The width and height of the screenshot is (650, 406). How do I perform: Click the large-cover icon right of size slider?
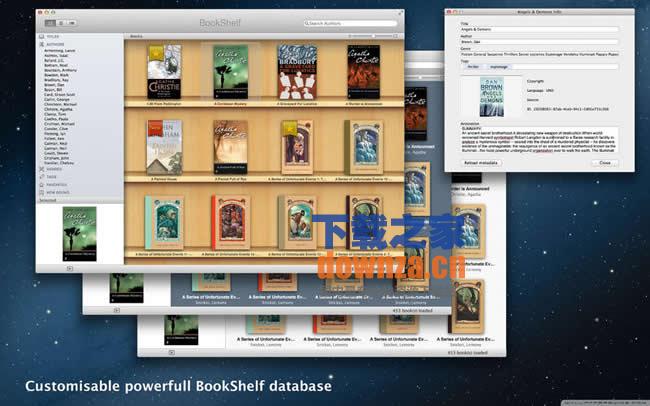pyautogui.click(x=396, y=36)
